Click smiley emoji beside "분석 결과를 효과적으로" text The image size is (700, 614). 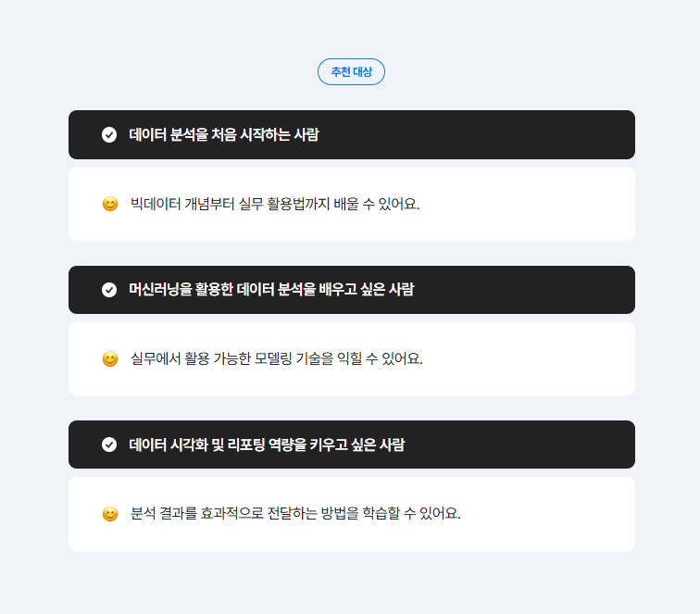pyautogui.click(x=110, y=514)
